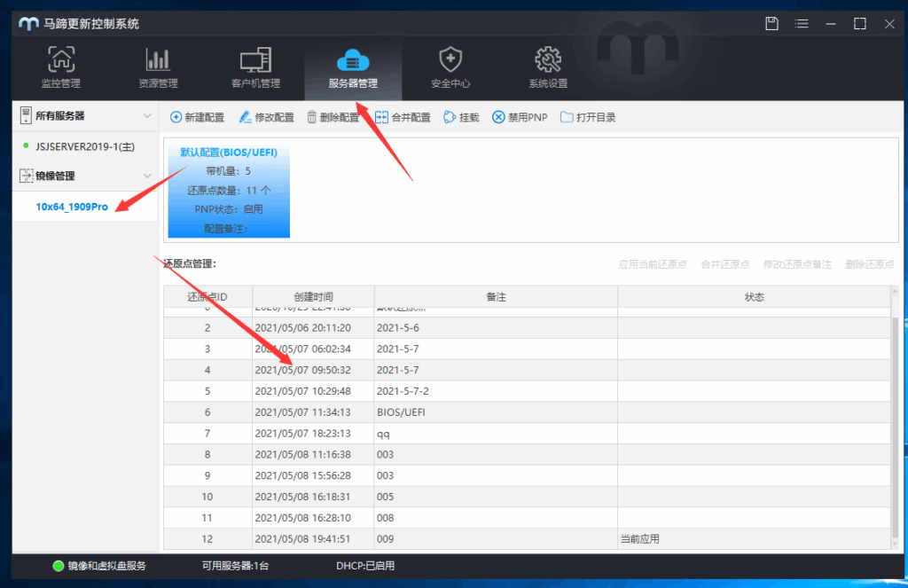Image resolution: width=908 pixels, height=588 pixels.
Task: Switch to 资源管理 resource management
Action: click(x=158, y=67)
